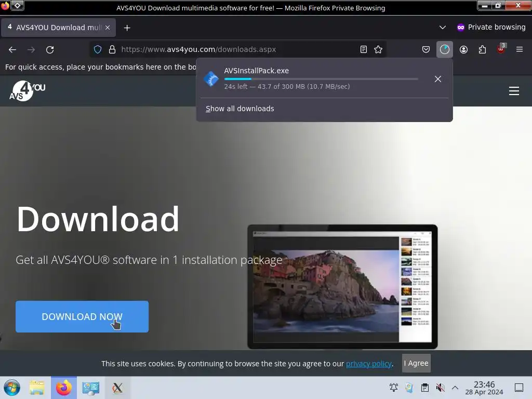Click the clipboard tray icon
The image size is (532, 399).
pos(425,388)
